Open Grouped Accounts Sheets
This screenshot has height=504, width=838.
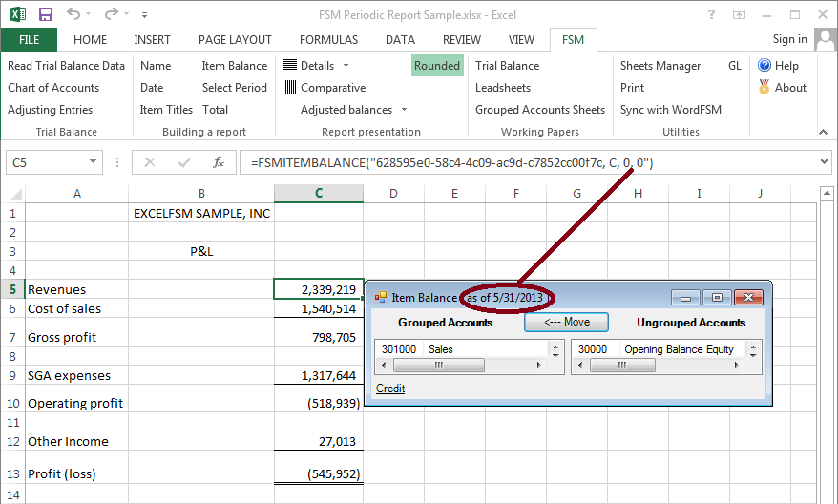coord(540,110)
